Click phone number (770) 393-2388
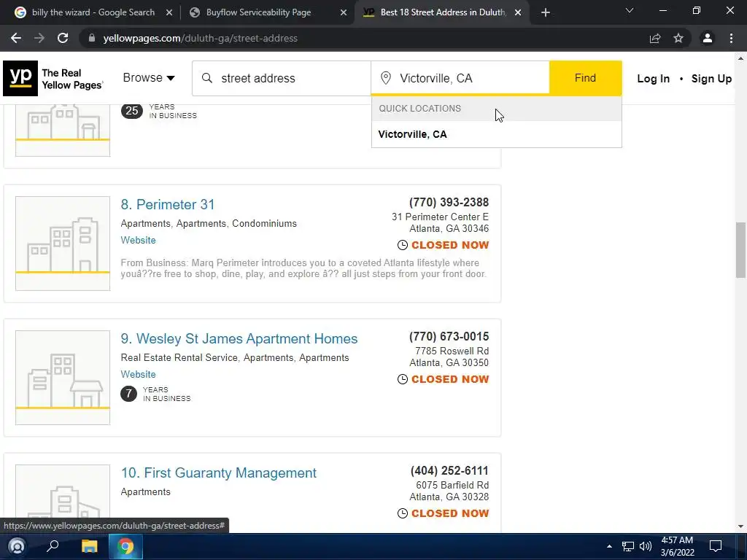The width and height of the screenshot is (747, 560). tap(449, 203)
